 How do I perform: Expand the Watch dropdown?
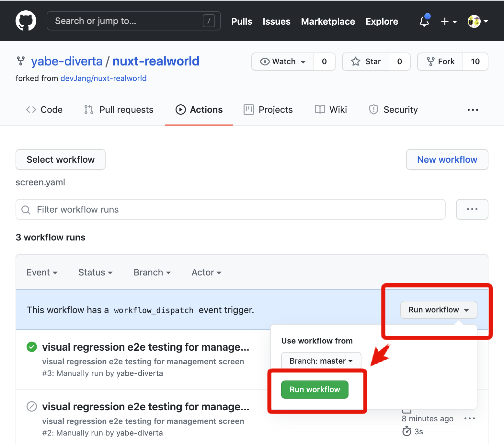point(283,62)
